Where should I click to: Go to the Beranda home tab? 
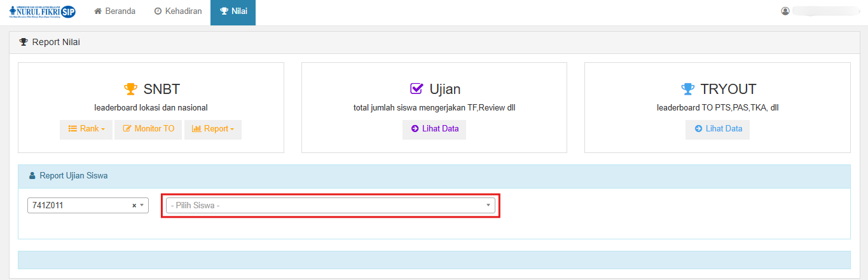pos(114,11)
